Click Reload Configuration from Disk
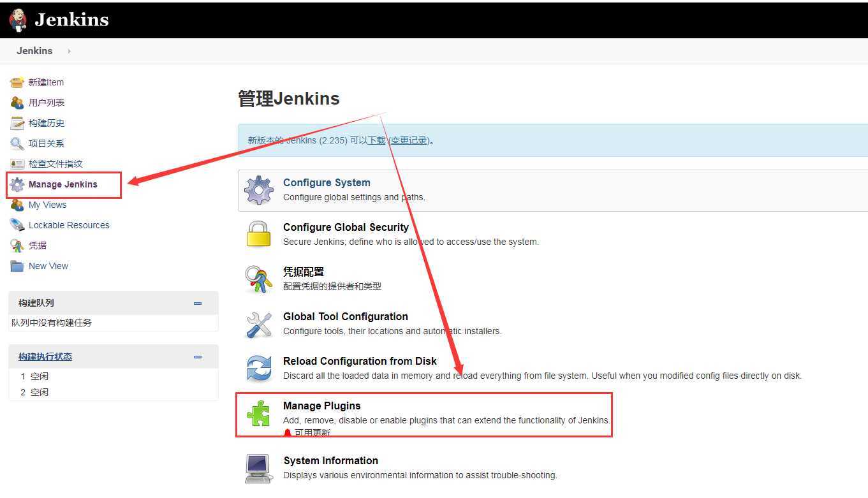Image resolution: width=868 pixels, height=498 pixels. pyautogui.click(x=360, y=361)
